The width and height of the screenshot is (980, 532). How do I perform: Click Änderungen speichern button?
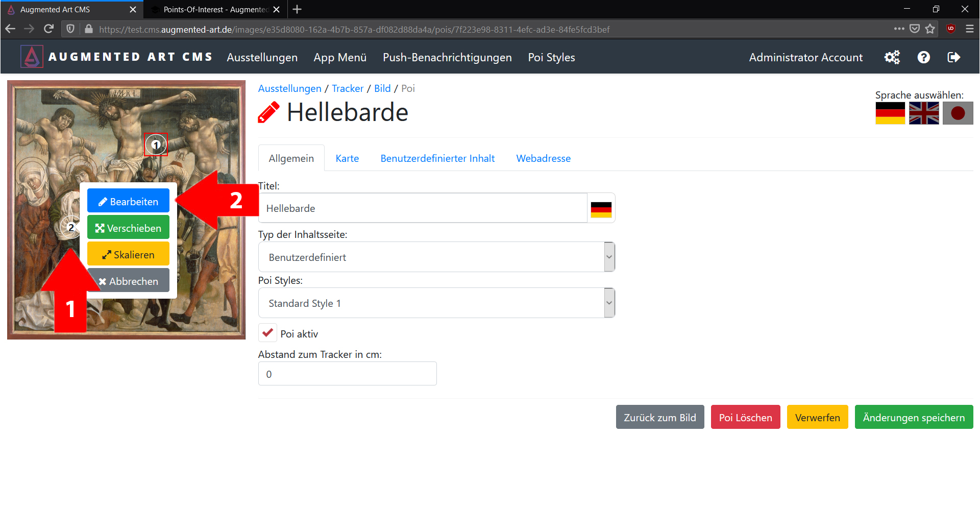coord(914,417)
